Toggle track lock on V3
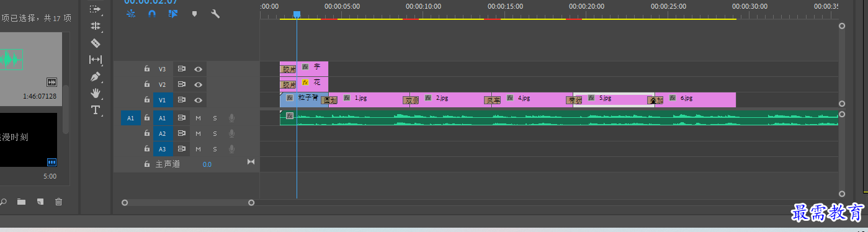 [x=147, y=69]
